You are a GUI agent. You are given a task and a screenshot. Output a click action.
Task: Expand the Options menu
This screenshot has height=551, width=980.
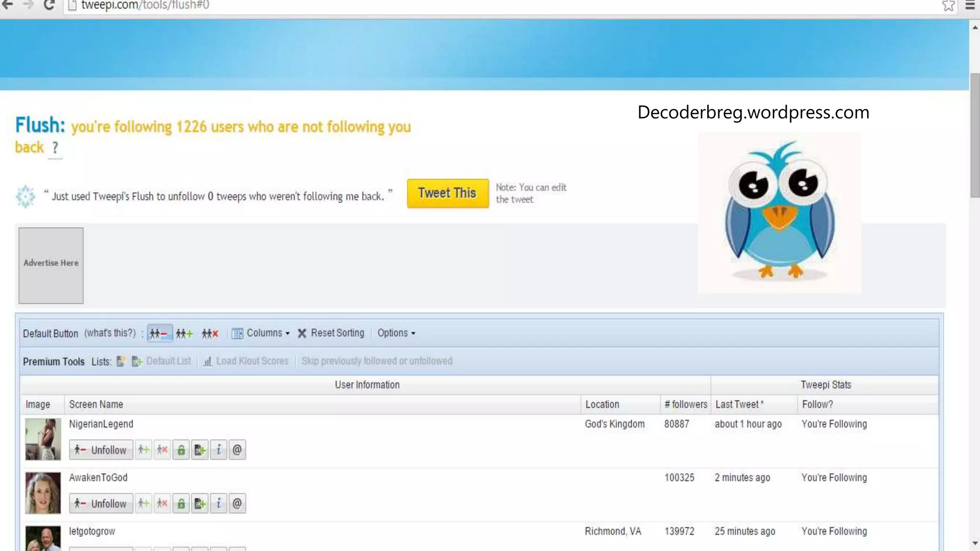click(x=396, y=333)
